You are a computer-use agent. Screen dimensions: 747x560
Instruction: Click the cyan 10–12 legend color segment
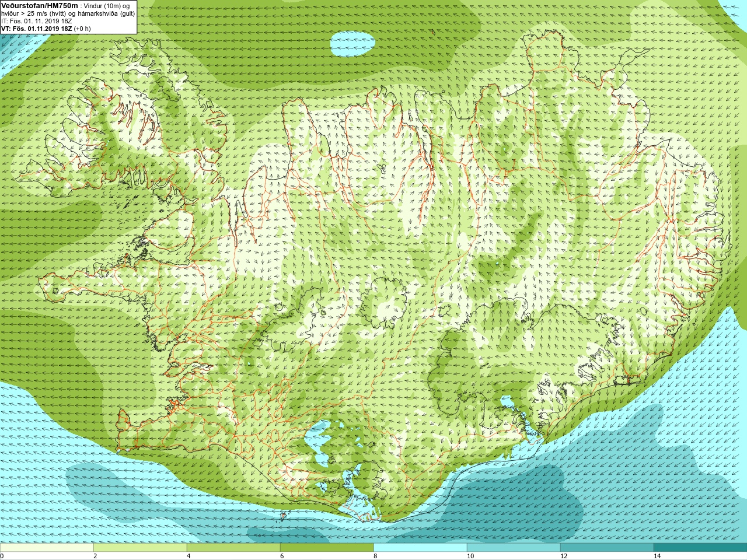pyautogui.click(x=514, y=548)
